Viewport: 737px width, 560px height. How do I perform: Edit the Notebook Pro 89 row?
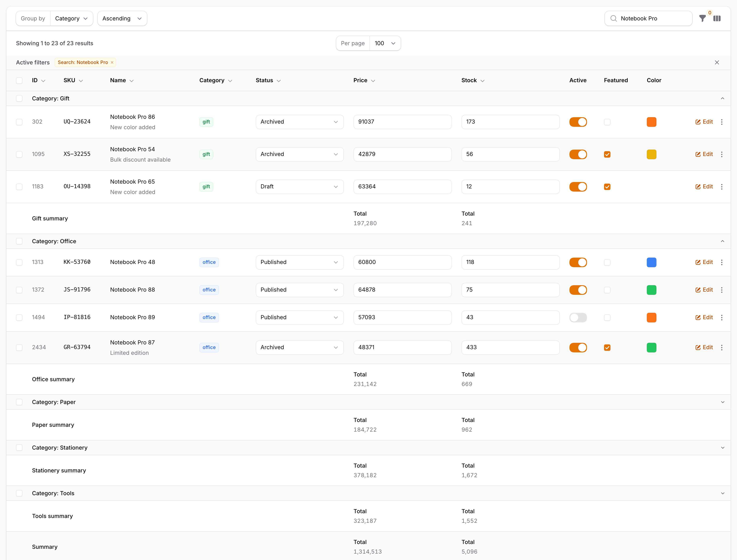click(x=704, y=318)
